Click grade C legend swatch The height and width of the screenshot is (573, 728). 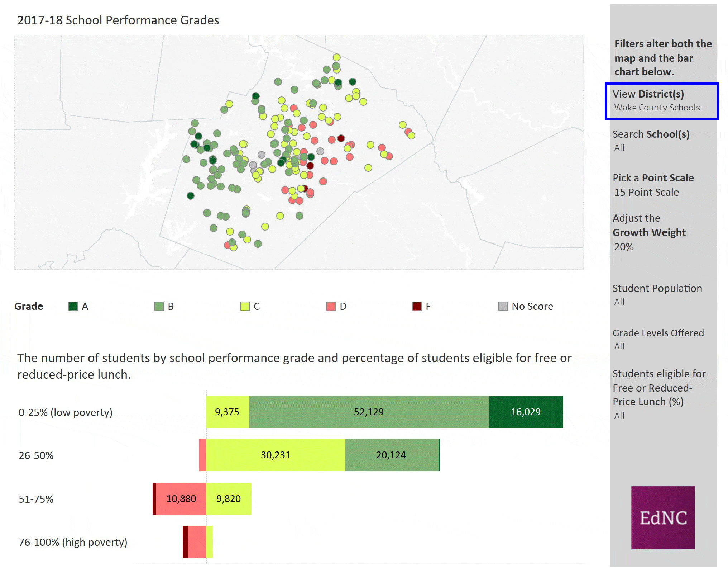[245, 306]
